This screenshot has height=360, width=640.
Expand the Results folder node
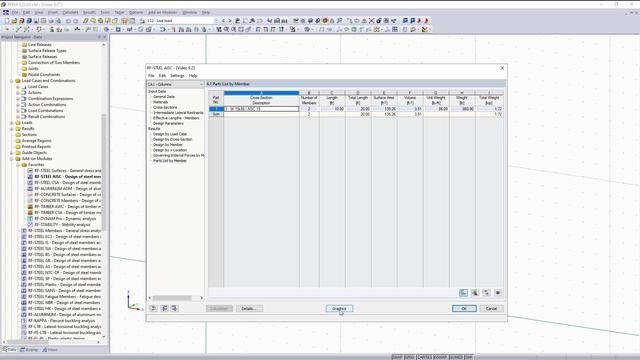11,129
